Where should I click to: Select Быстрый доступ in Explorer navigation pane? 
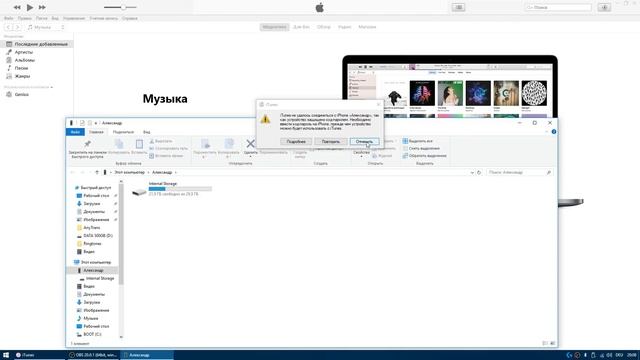(x=93, y=188)
